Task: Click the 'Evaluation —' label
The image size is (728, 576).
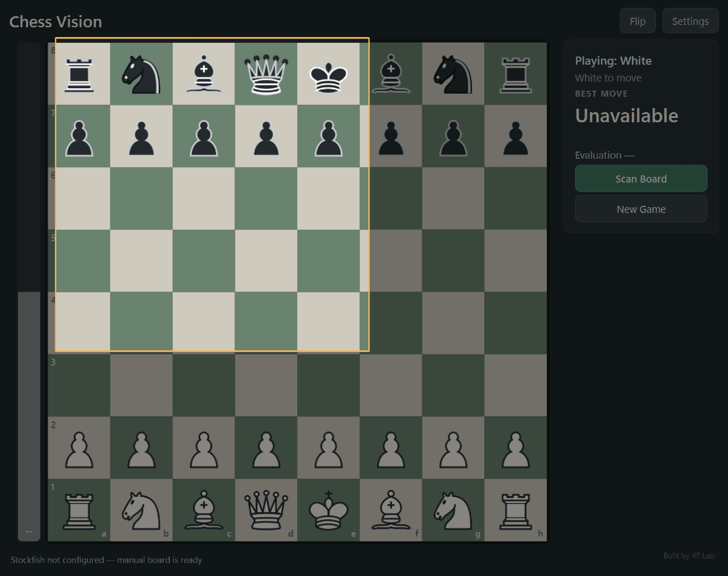Action: (x=605, y=155)
